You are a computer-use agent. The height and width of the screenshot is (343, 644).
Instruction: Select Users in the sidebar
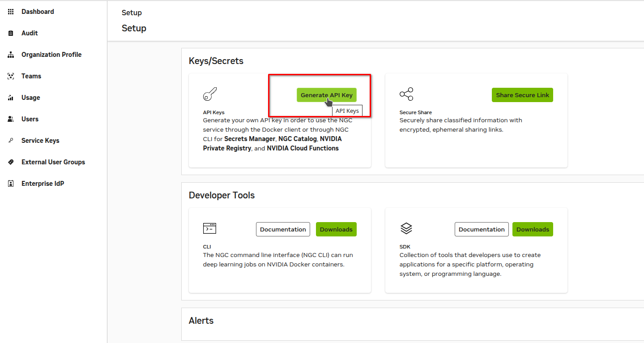(30, 119)
